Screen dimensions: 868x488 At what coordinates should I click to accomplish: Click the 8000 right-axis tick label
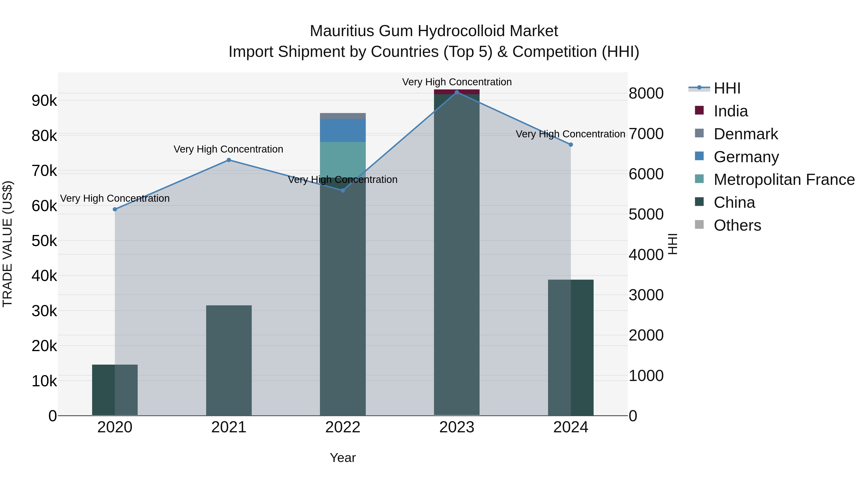tap(646, 93)
